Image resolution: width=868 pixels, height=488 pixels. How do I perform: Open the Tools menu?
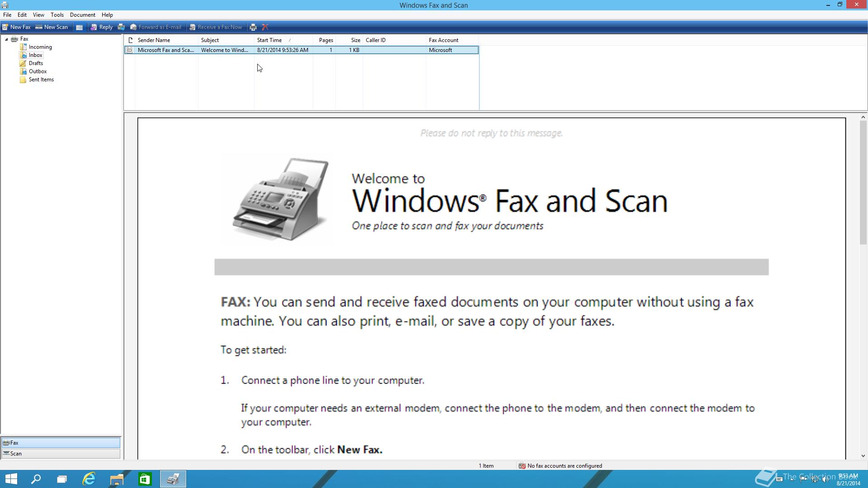coord(57,15)
